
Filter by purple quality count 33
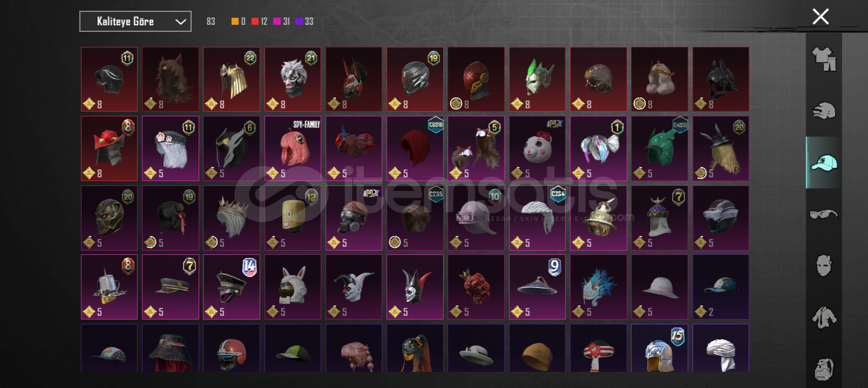click(304, 22)
